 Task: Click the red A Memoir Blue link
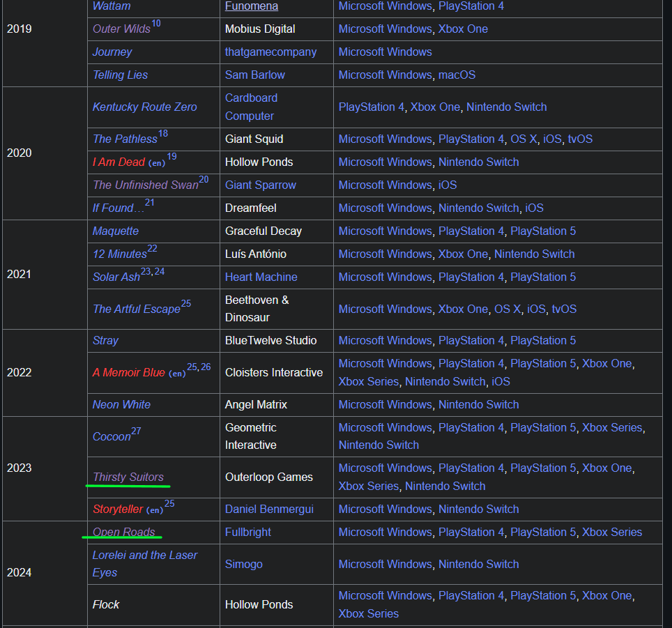(x=128, y=373)
